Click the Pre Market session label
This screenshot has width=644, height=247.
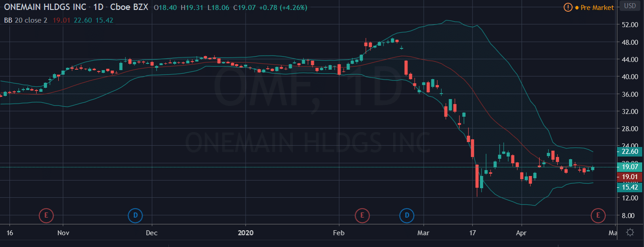coord(597,8)
